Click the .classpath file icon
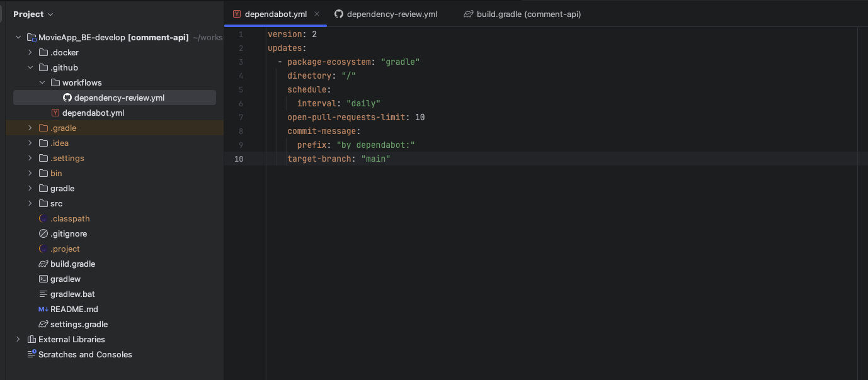Viewport: 868px width, 380px height. click(x=42, y=218)
